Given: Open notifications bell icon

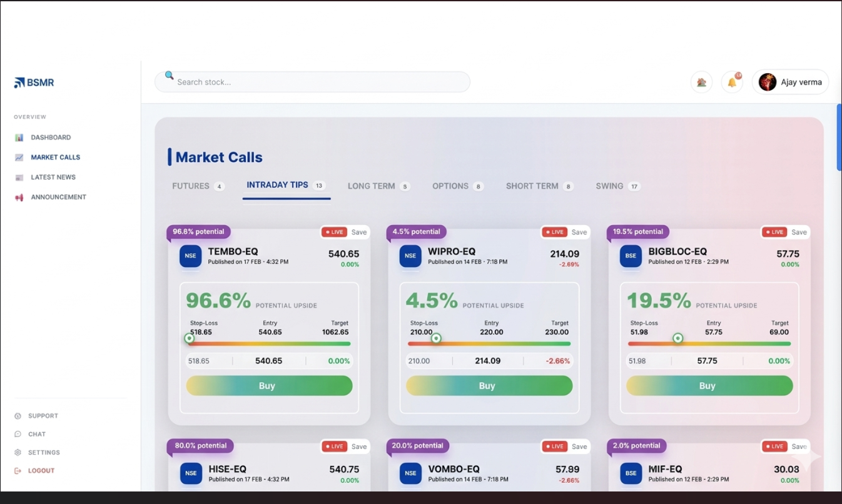Looking at the screenshot, I should [732, 82].
